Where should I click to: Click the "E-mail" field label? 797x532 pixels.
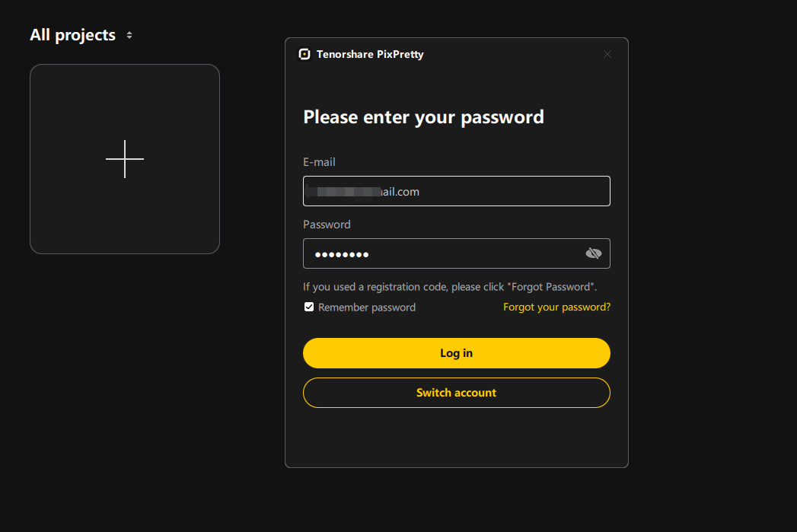click(319, 162)
